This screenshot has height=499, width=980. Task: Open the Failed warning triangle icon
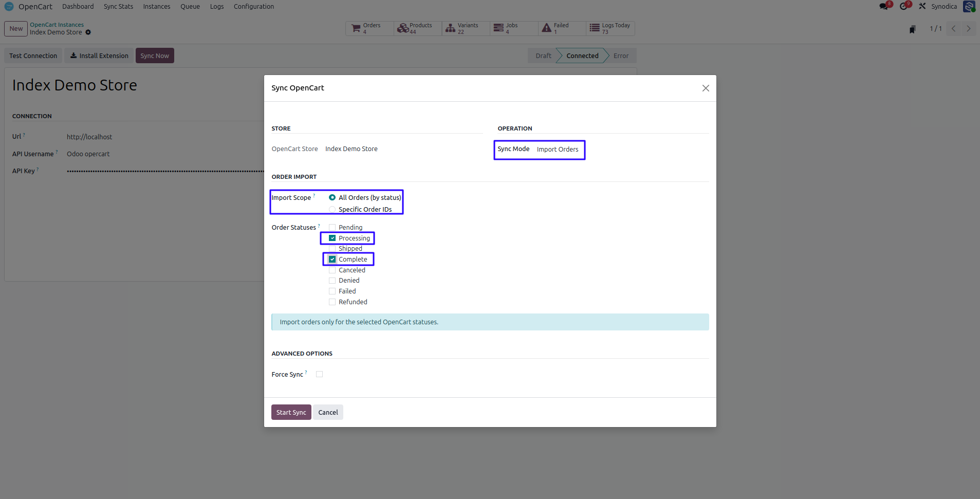click(546, 28)
